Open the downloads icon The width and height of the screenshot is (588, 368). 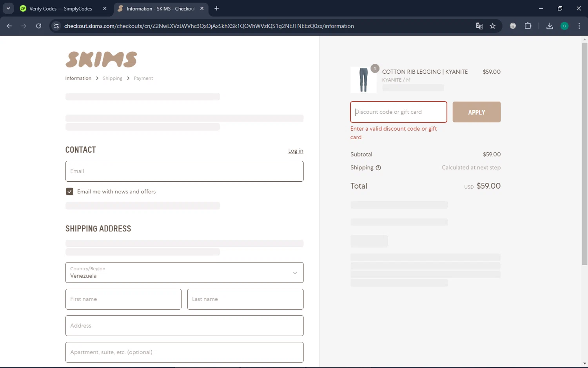pyautogui.click(x=550, y=26)
